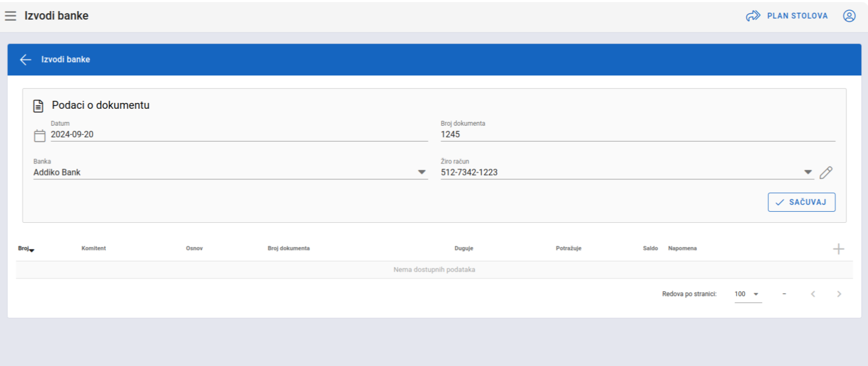Click the user account profile icon

point(849,16)
